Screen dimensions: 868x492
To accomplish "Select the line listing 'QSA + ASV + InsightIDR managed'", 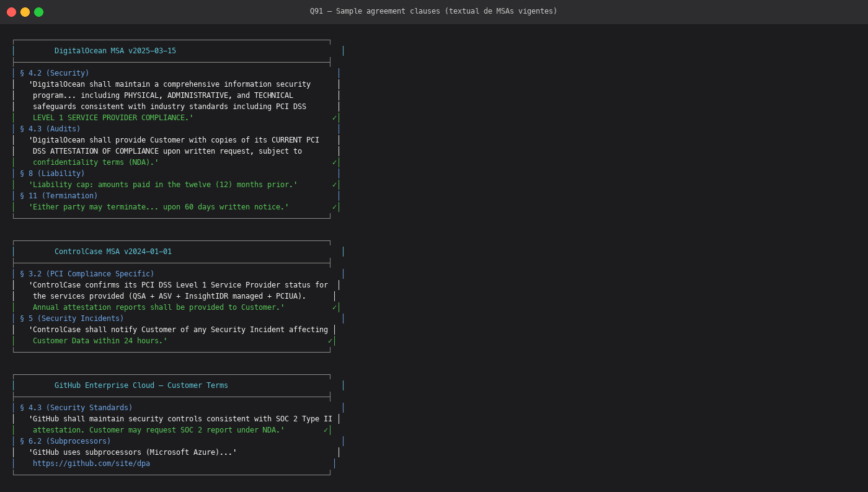I will (x=169, y=296).
